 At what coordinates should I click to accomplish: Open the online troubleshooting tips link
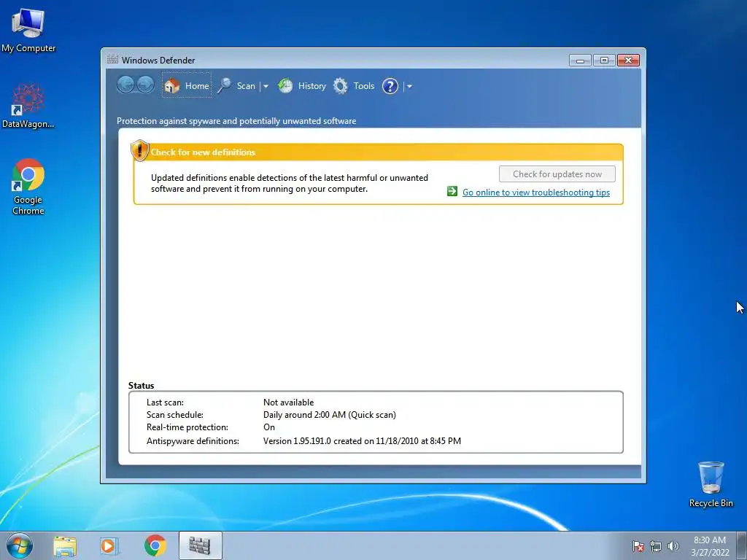[x=536, y=192]
